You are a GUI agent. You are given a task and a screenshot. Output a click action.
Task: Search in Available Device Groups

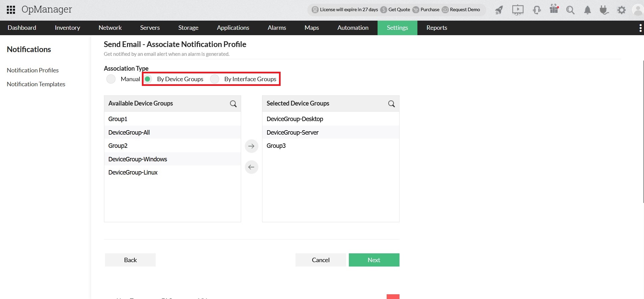click(x=233, y=103)
